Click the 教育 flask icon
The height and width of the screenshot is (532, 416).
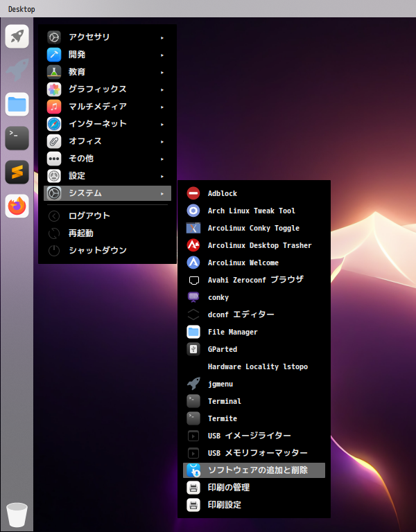point(54,72)
